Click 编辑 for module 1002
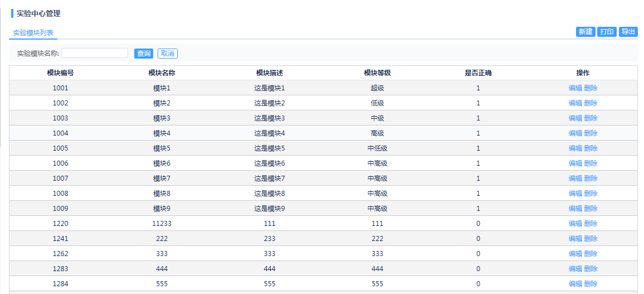This screenshot has height=294, width=644. click(575, 103)
